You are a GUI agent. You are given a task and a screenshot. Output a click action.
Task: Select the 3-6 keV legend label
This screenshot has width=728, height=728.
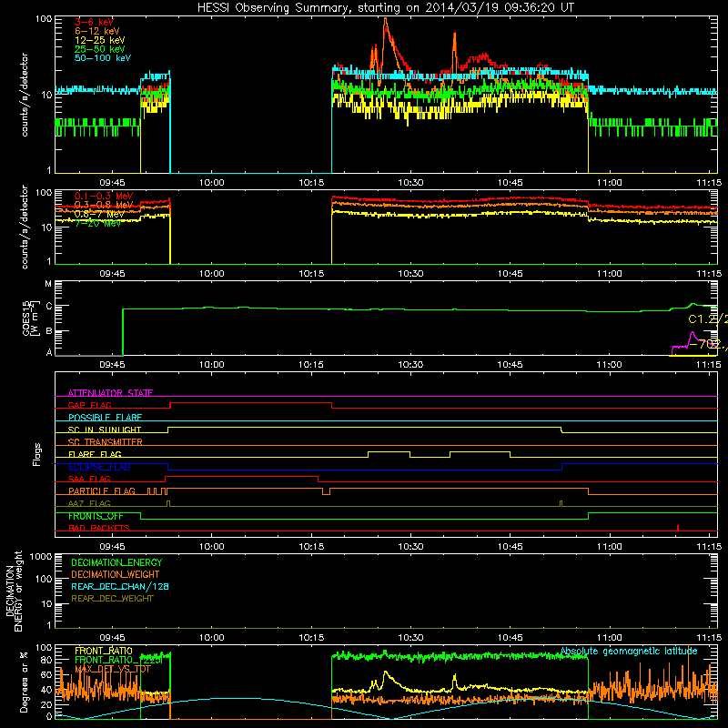[95, 22]
